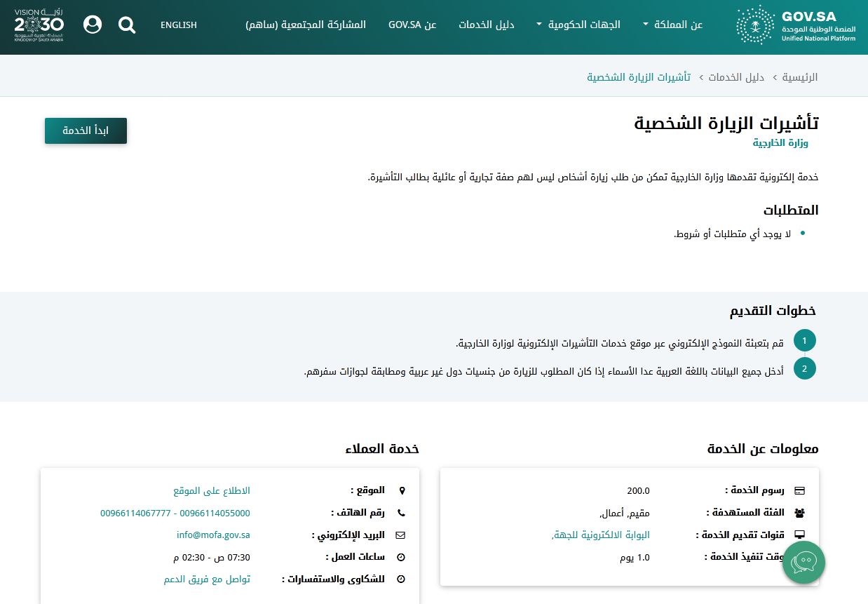This screenshot has height=604, width=868.
Task: Click the Vision 2030 logo
Action: (39, 27)
